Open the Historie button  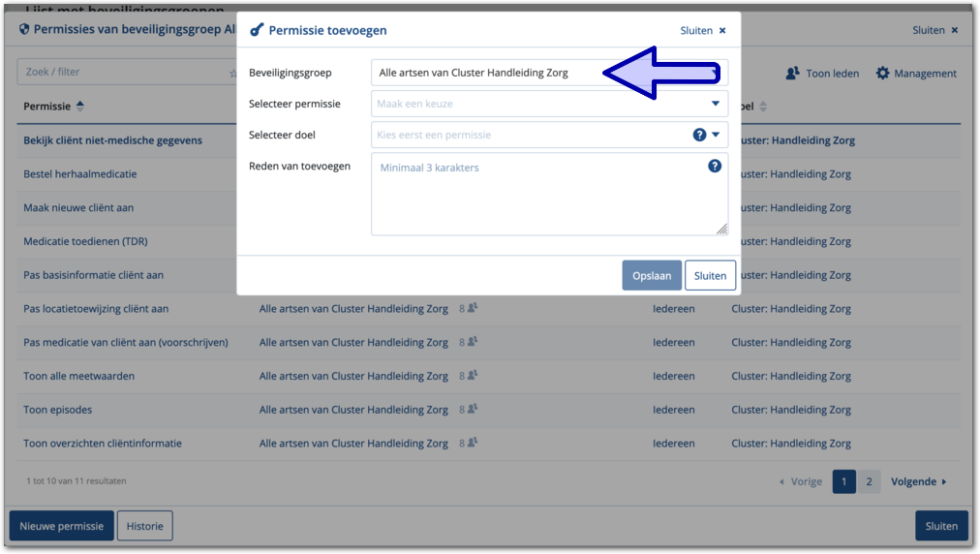click(x=145, y=526)
